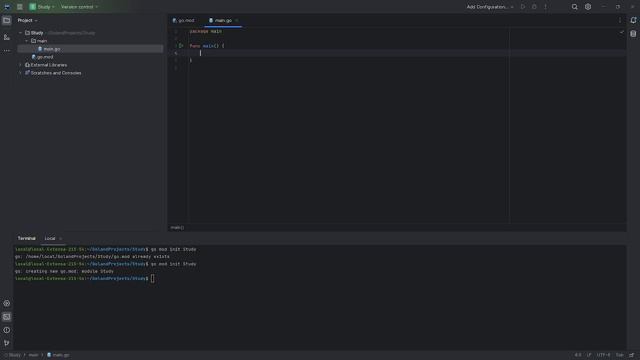Switch to the go.mod editor tab

pyautogui.click(x=184, y=20)
